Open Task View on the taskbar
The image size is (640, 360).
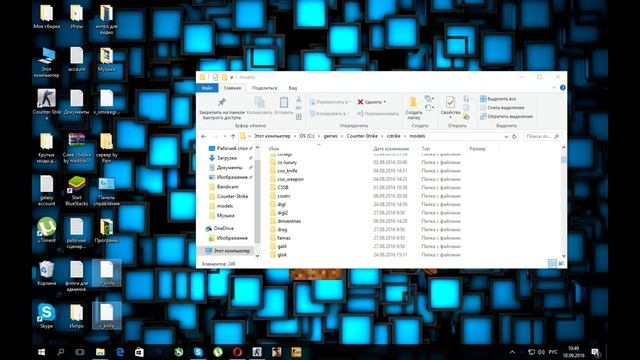point(80,352)
